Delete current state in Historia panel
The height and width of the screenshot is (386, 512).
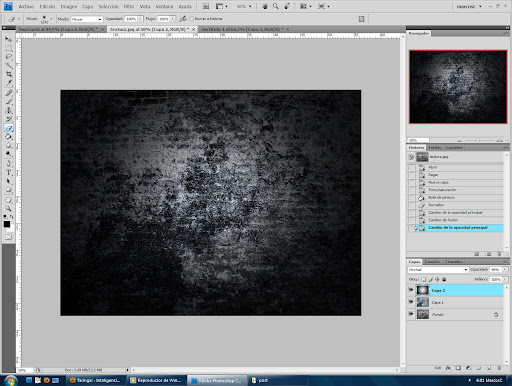(x=499, y=254)
